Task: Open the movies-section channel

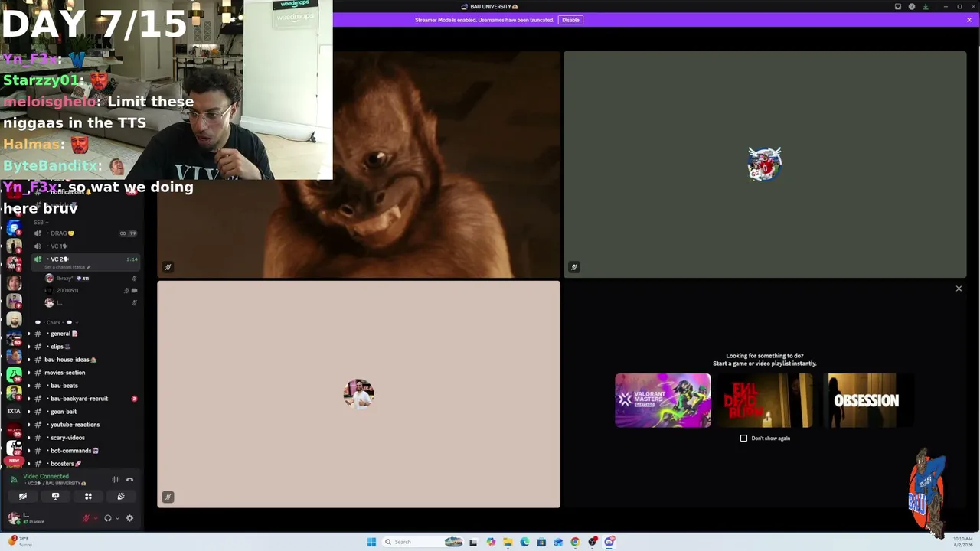Action: 84,373
